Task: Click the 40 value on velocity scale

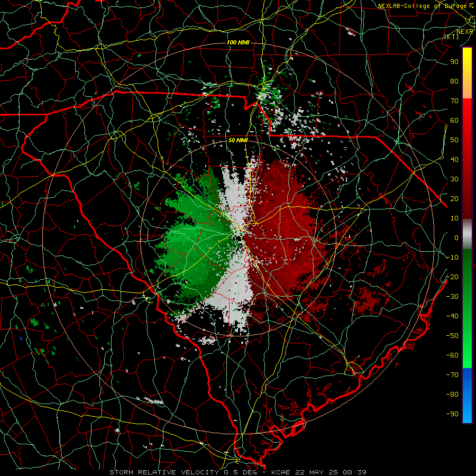Action: (454, 159)
